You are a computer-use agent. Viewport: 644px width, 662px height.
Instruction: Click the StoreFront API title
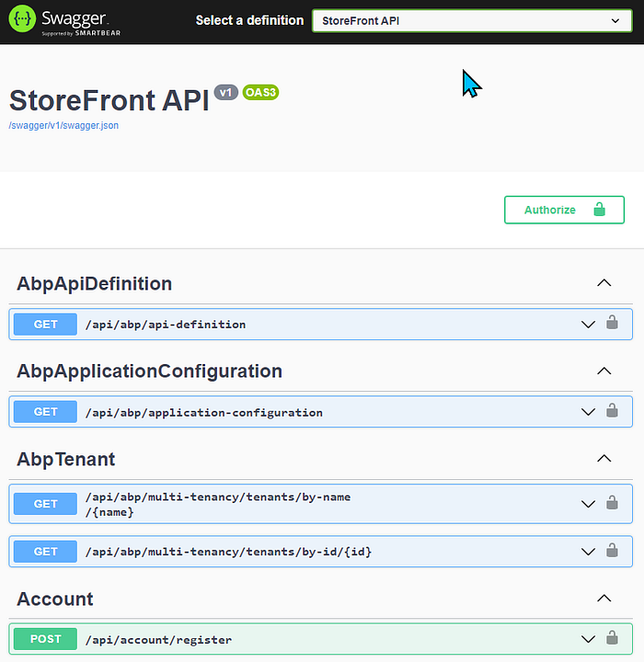[x=109, y=100]
